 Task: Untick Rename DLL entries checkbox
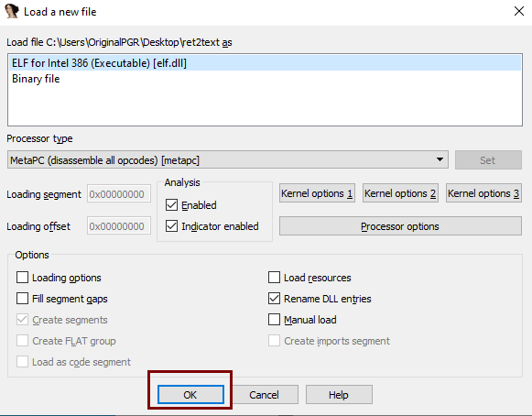(x=274, y=299)
